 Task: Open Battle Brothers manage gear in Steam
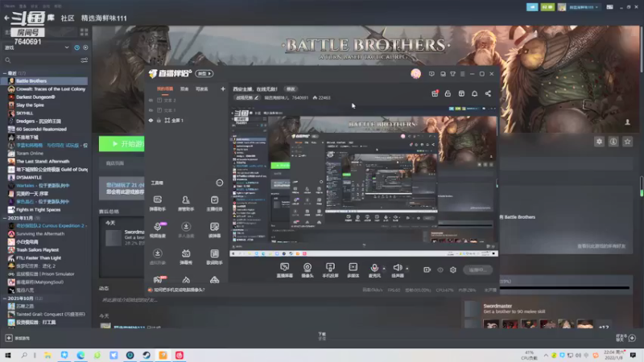pyautogui.click(x=599, y=142)
